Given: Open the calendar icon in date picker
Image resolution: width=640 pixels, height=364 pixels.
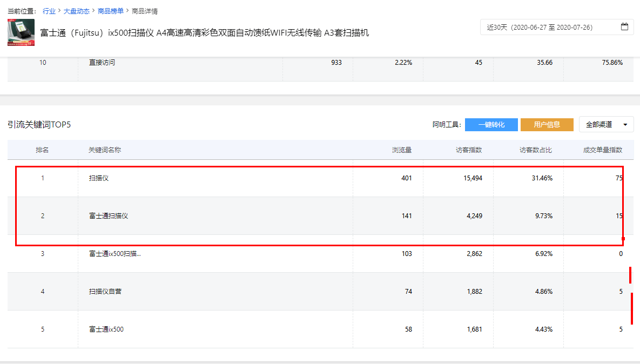Looking at the screenshot, I should 624,27.
